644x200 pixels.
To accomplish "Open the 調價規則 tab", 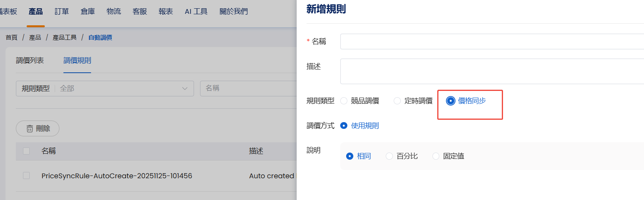I will [77, 60].
